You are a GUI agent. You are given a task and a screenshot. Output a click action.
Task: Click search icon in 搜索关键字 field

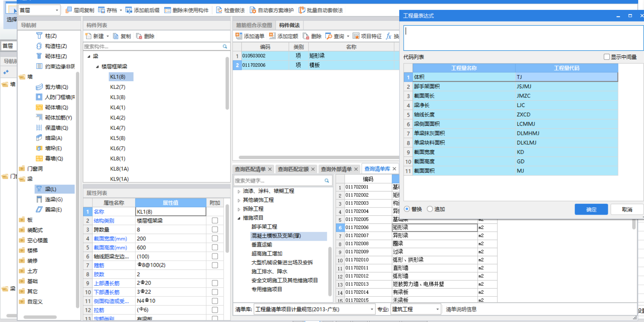coord(327,181)
